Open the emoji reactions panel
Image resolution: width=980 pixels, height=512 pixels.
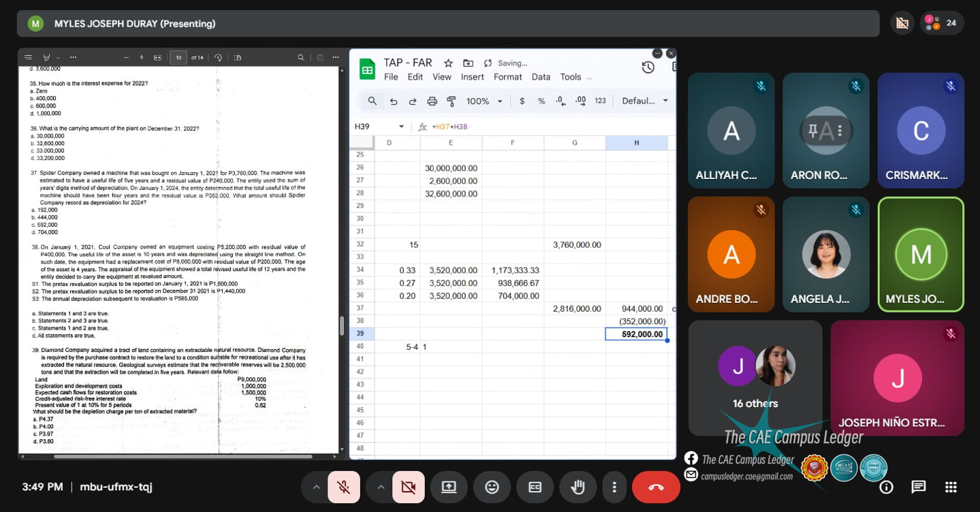492,487
